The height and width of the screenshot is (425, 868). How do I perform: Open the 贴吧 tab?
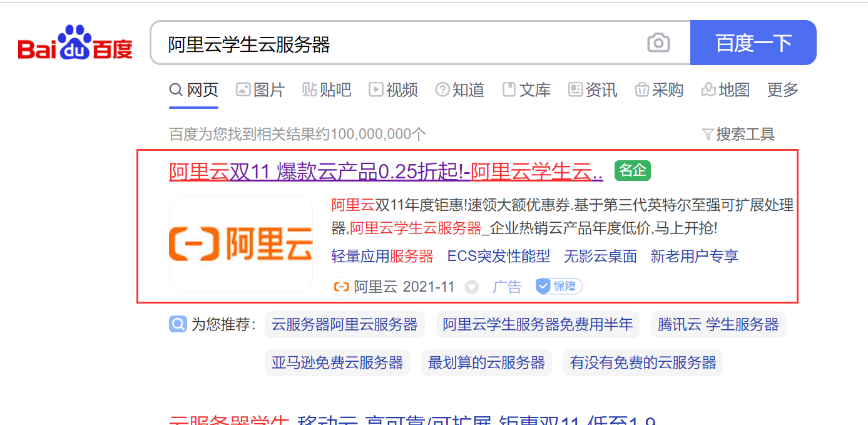point(327,90)
